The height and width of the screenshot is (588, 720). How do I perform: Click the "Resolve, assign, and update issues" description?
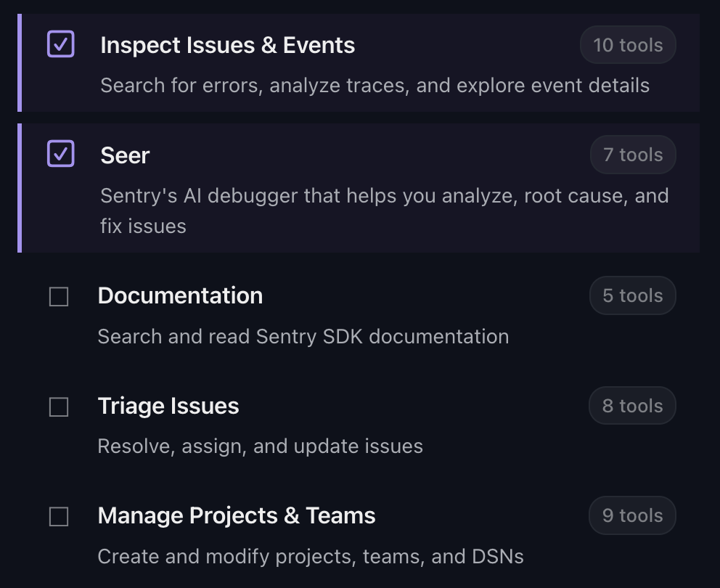(x=260, y=446)
